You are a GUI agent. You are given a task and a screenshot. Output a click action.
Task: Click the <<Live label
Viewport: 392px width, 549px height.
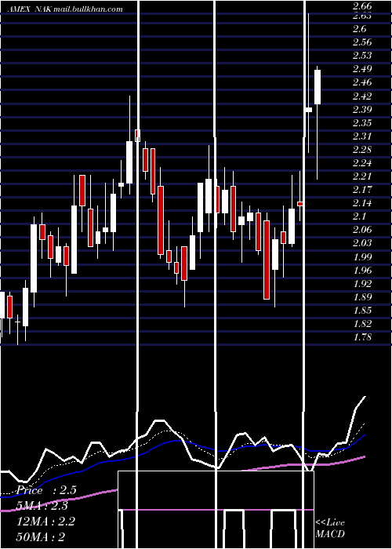pos(330,523)
